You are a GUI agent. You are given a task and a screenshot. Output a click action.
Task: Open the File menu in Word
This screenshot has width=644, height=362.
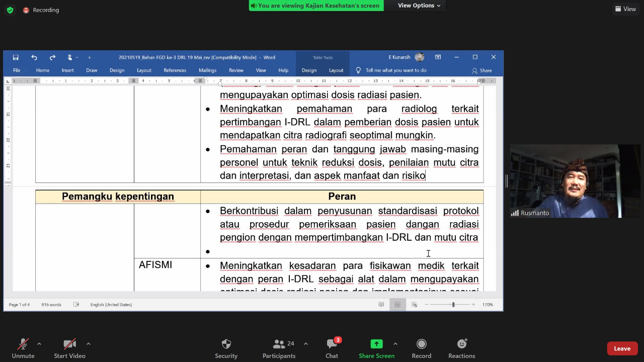pyautogui.click(x=17, y=70)
